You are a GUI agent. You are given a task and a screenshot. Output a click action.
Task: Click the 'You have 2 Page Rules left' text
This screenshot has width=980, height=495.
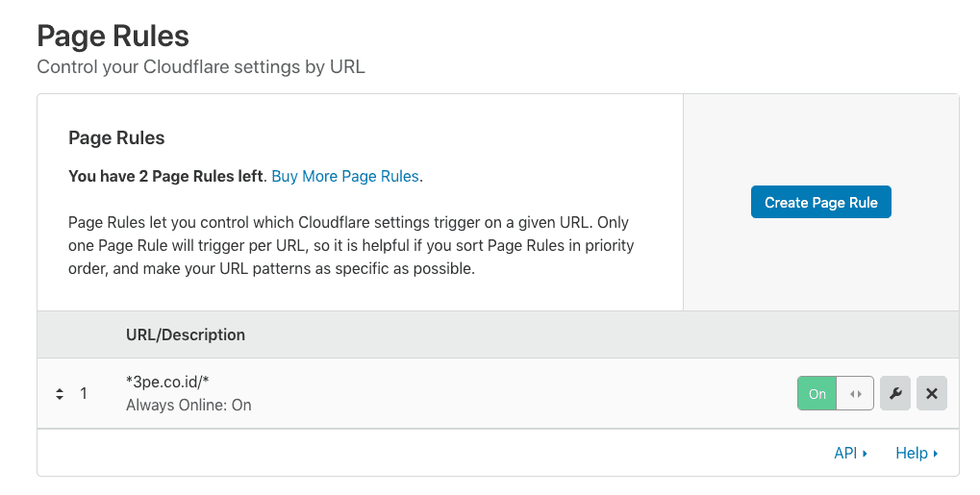164,176
